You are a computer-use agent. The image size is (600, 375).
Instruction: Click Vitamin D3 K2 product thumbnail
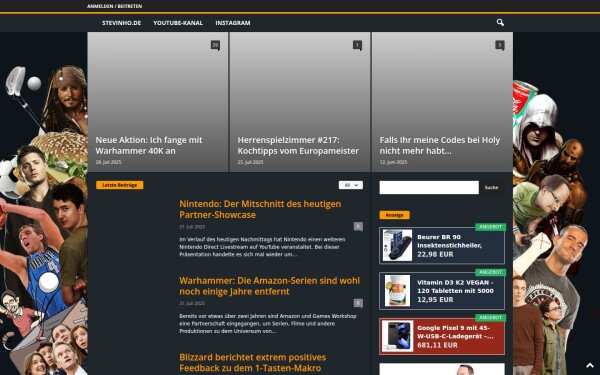point(397,290)
